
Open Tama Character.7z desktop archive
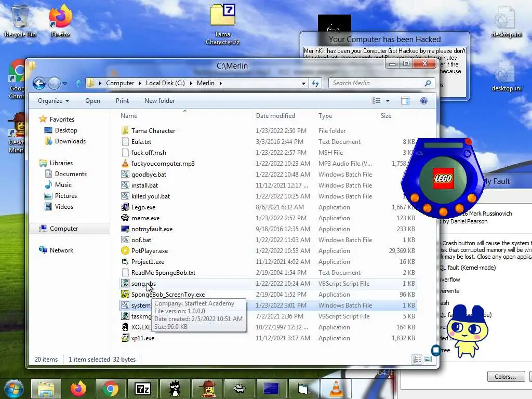click(x=222, y=24)
